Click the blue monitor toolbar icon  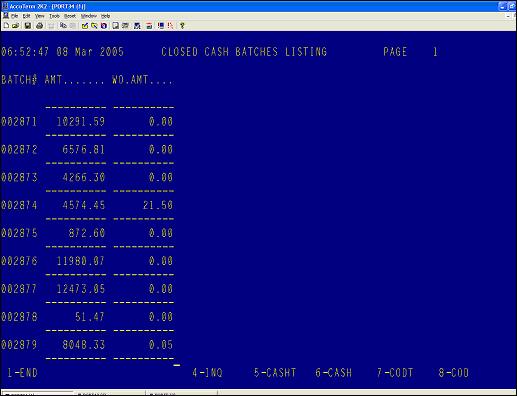(161, 26)
